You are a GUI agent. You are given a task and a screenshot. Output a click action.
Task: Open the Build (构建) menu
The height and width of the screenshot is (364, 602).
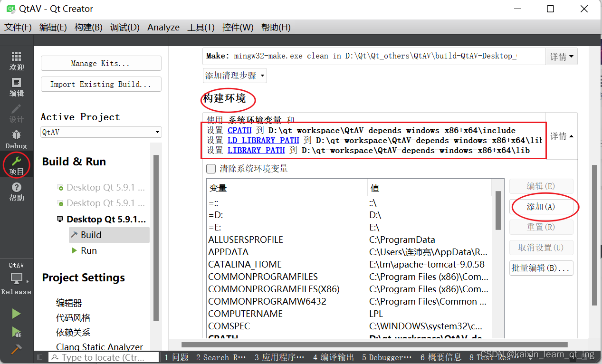click(x=88, y=27)
